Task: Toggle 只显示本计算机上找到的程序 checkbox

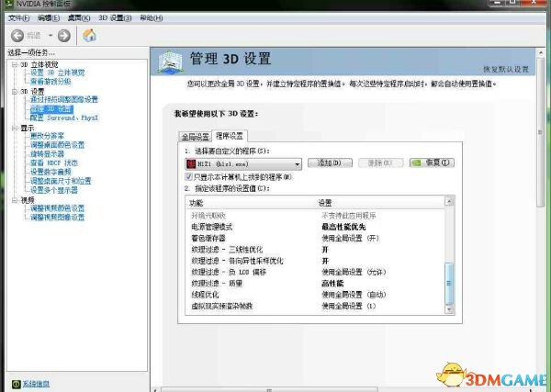Action: (188, 176)
